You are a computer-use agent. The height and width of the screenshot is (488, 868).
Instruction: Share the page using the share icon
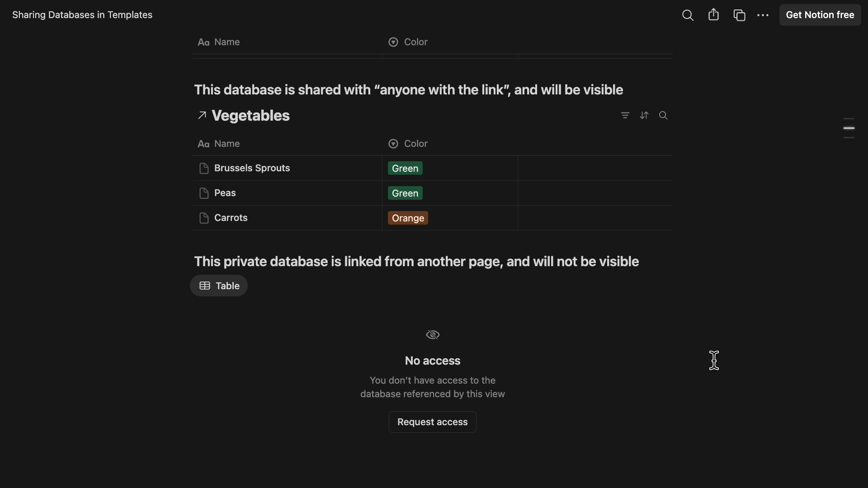click(x=714, y=15)
